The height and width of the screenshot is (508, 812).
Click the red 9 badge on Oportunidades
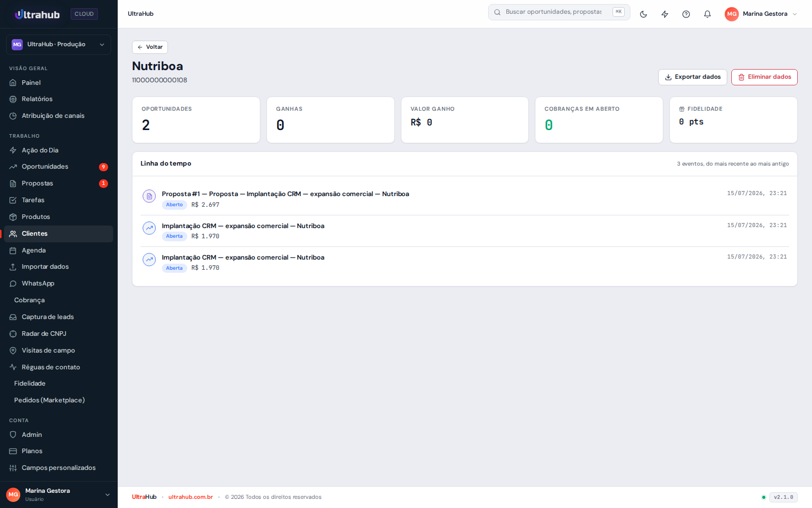[x=104, y=167]
